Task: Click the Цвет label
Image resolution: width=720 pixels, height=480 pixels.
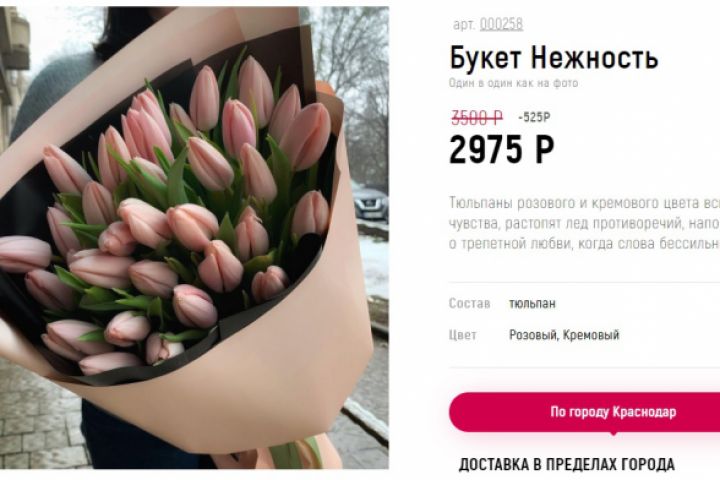Action: click(x=462, y=335)
